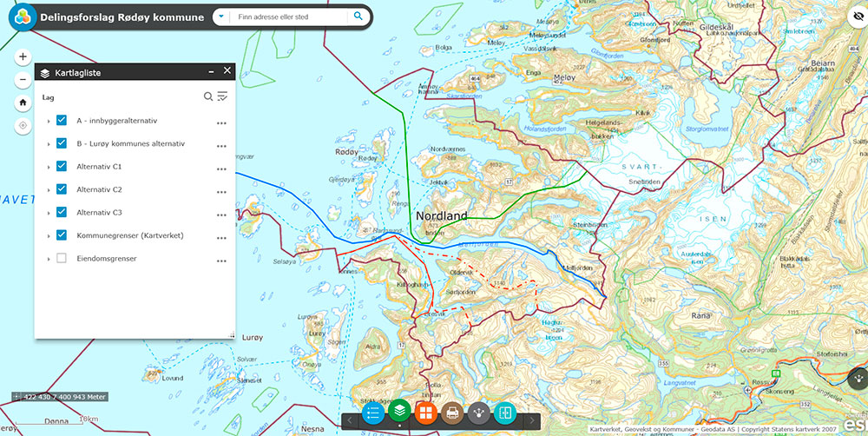Screen dimensions: 868x436
Task: Expand Kommunegrenser (Kartverket) layer tree
Action: point(49,235)
